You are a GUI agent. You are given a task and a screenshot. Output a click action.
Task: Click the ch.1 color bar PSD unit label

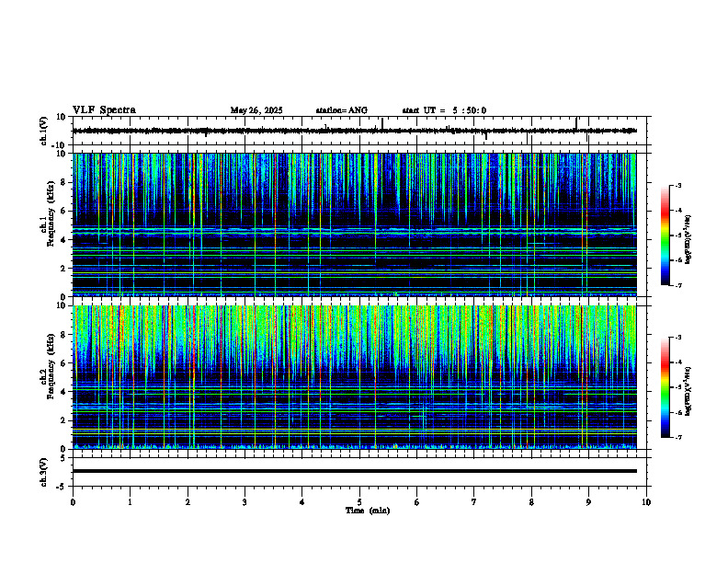tap(688, 240)
